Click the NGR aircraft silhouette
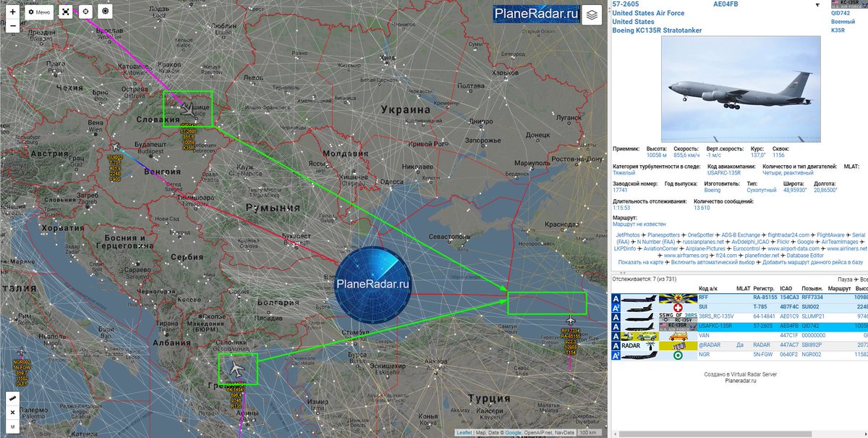868x438 pixels. pos(639,355)
